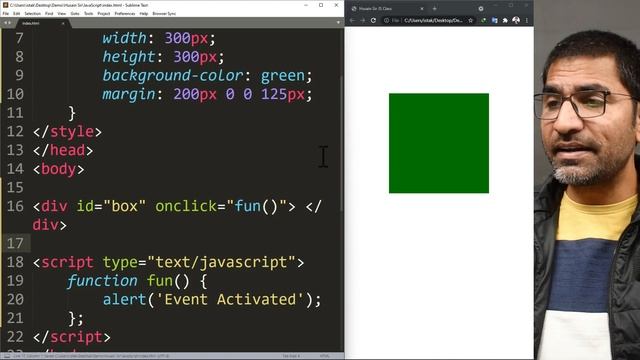Click the green box in the browser page

click(x=439, y=143)
